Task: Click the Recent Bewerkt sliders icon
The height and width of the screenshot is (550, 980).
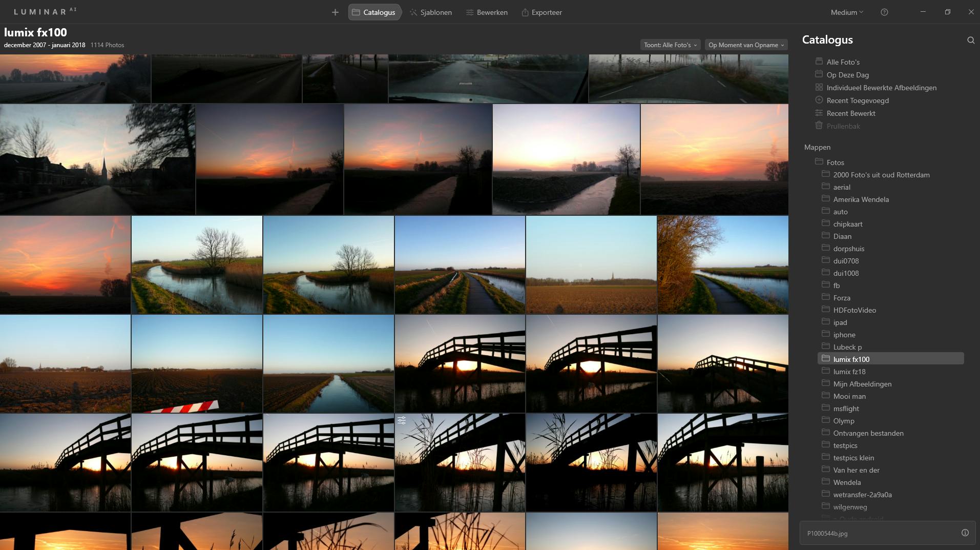Action: [819, 113]
